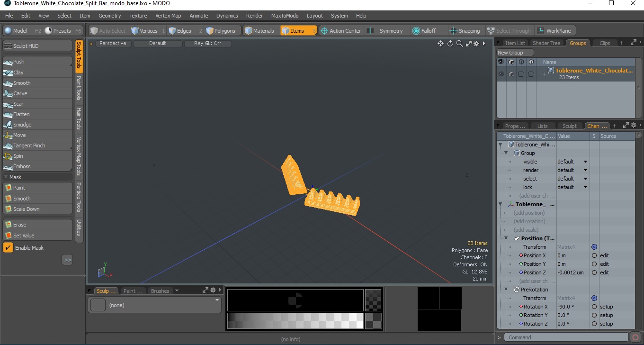This screenshot has width=644, height=345.
Task: Activate the Smudge sculpt tool
Action: (x=37, y=125)
